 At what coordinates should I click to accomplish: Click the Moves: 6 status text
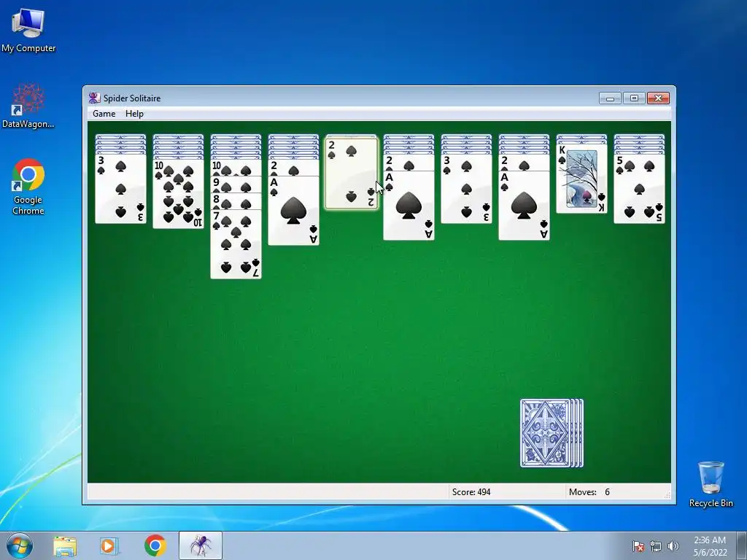pos(589,492)
